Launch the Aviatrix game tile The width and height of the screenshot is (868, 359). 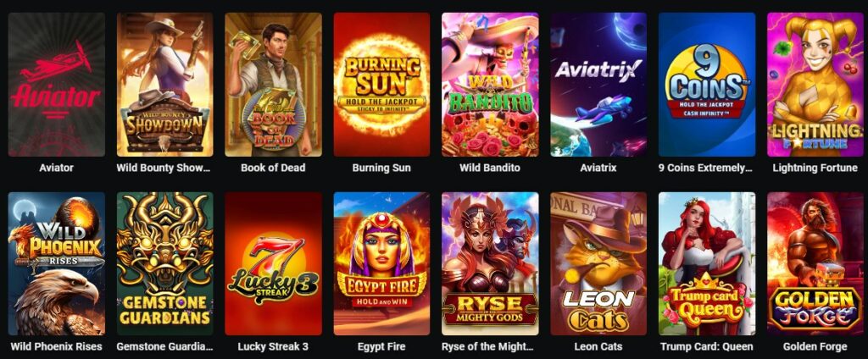(x=598, y=85)
